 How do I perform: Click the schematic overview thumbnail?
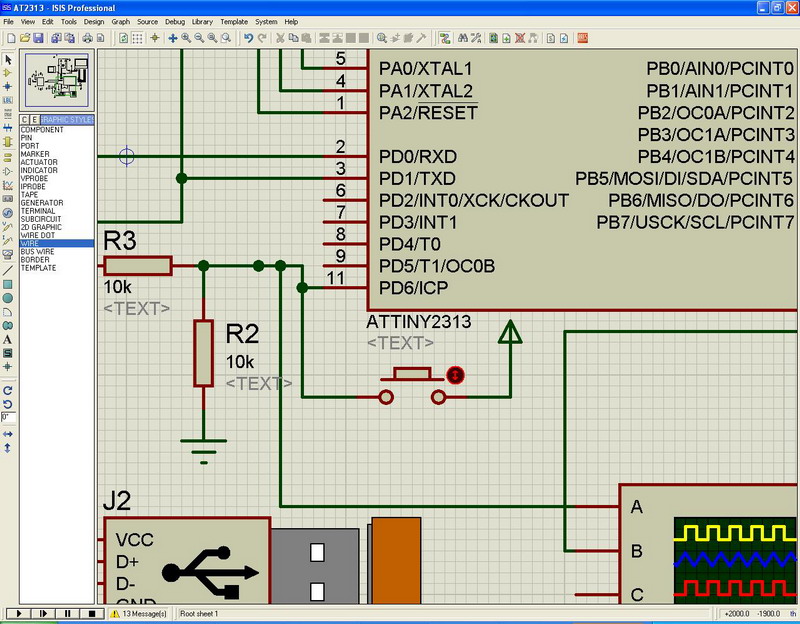click(x=56, y=80)
